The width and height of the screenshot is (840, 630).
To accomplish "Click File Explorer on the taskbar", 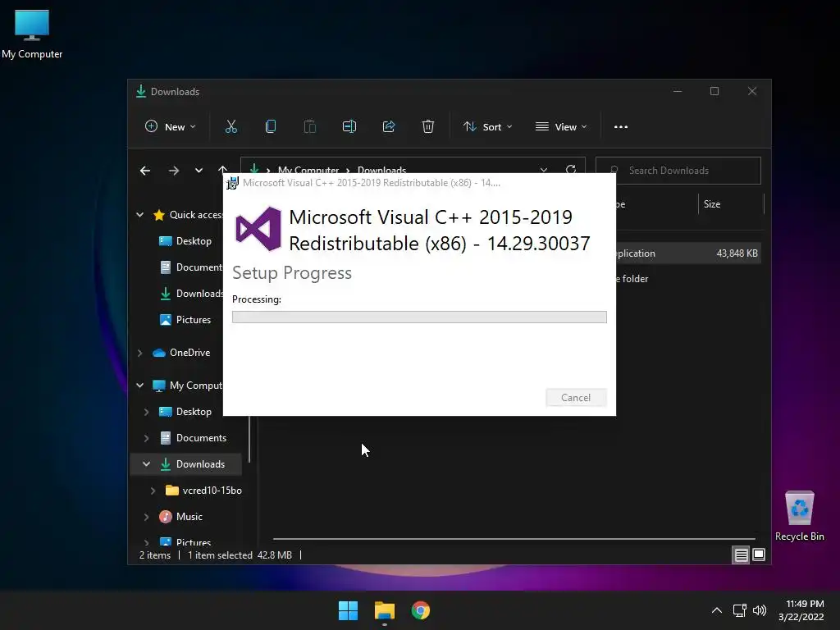I will point(385,610).
